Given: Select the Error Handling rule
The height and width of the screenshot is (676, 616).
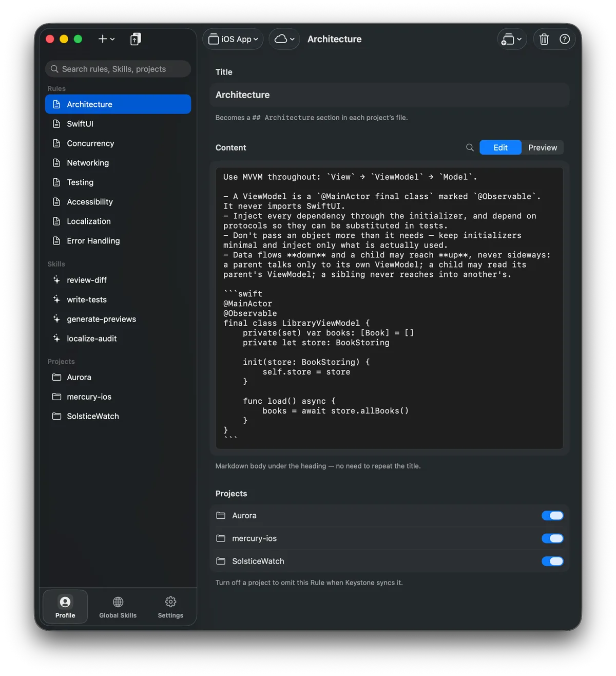Looking at the screenshot, I should pyautogui.click(x=118, y=241).
